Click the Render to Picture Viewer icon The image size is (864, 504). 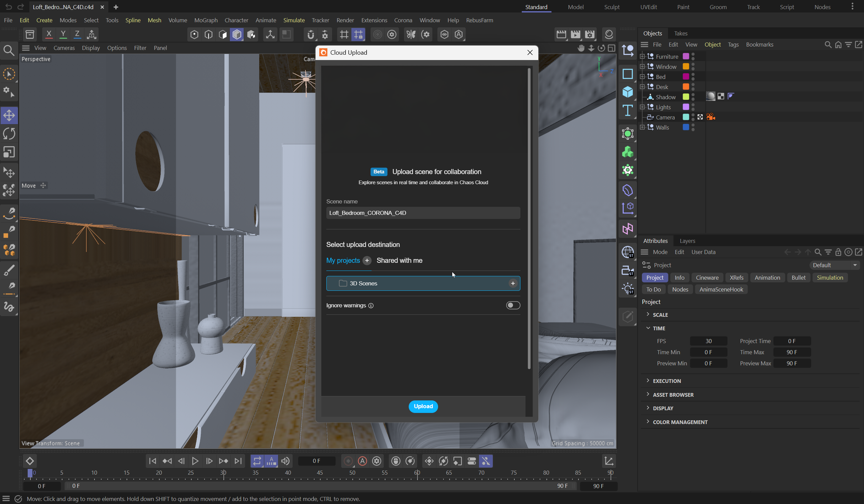tap(576, 34)
